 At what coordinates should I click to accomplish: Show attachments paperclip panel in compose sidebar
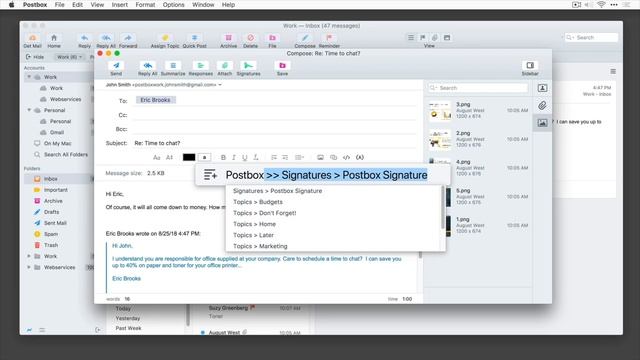click(542, 106)
